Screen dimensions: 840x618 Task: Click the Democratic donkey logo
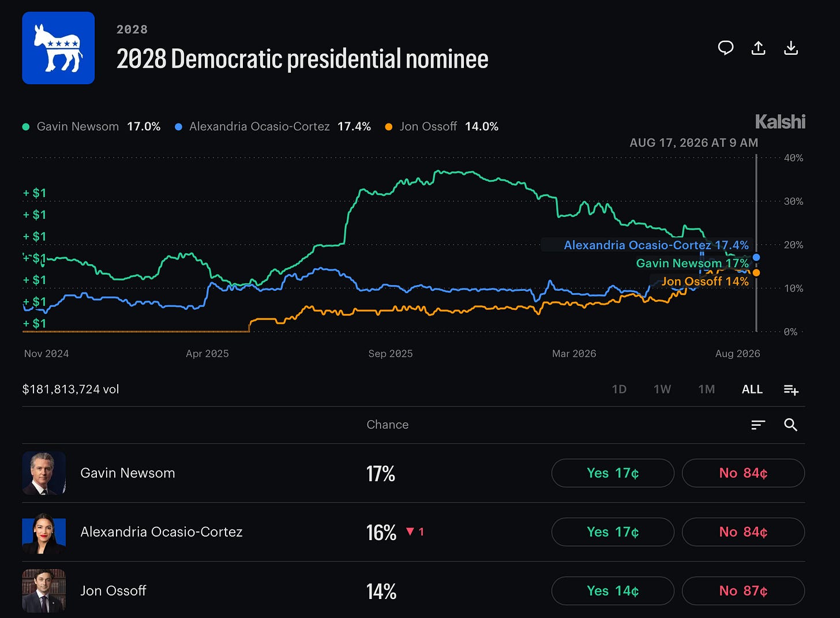click(58, 48)
